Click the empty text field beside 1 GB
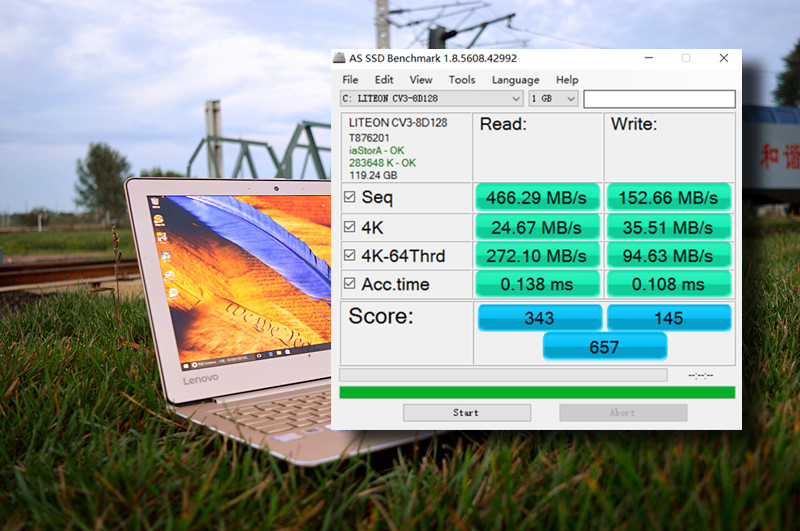Image resolution: width=800 pixels, height=531 pixels. point(659,99)
